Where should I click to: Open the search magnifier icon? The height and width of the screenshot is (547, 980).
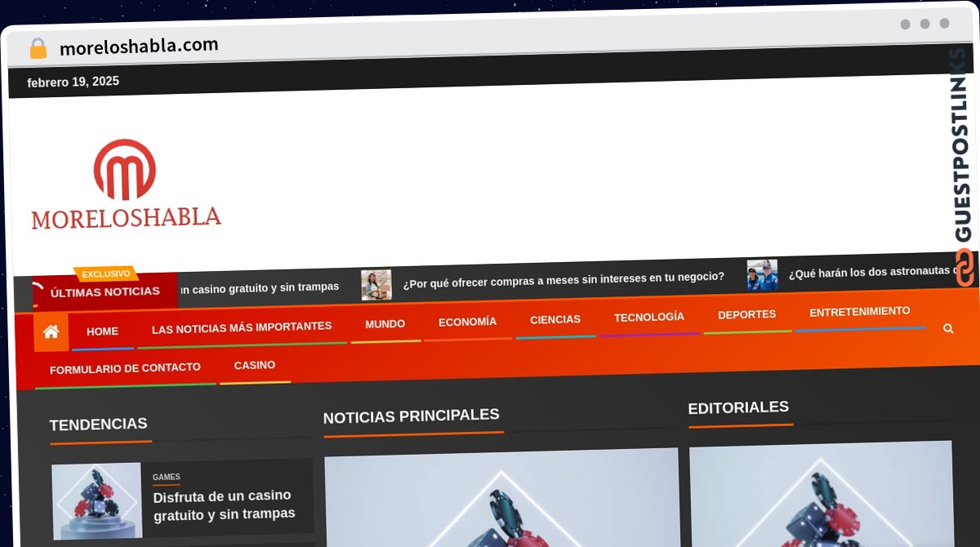point(948,328)
